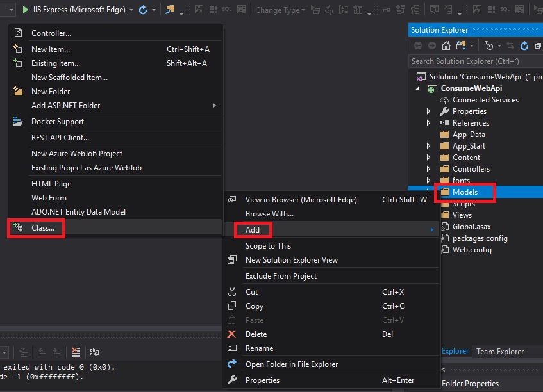Switch to the Team Explorer tab

500,351
